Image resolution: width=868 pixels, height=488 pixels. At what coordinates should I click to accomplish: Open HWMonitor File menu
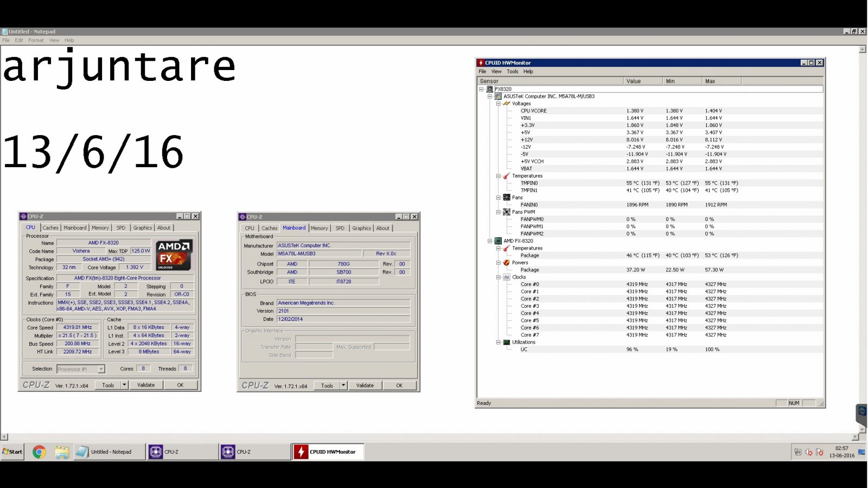coord(482,72)
